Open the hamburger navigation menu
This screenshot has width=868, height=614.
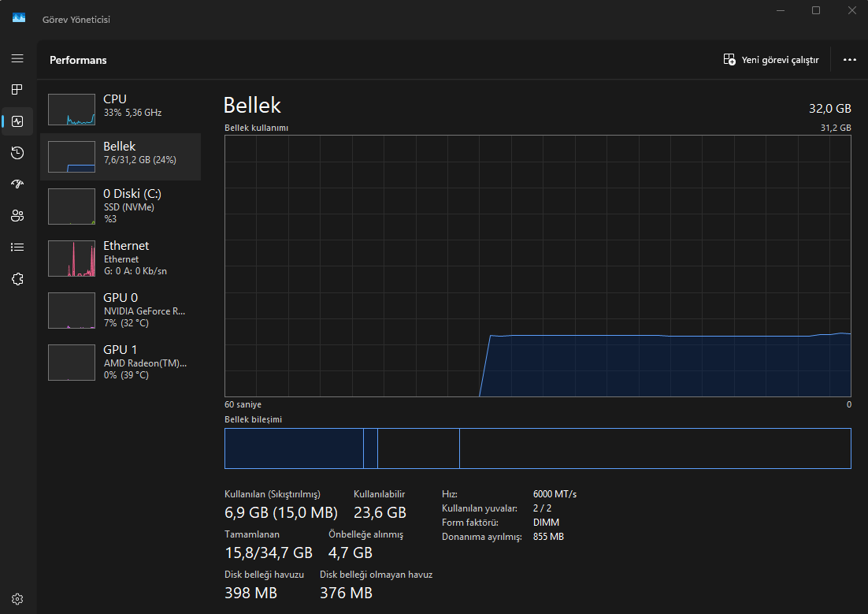point(17,59)
